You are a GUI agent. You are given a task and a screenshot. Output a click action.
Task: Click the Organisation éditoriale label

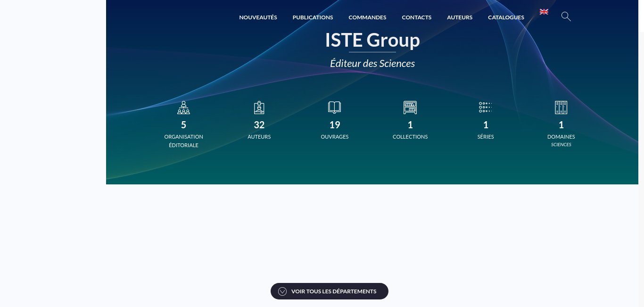pos(184,141)
